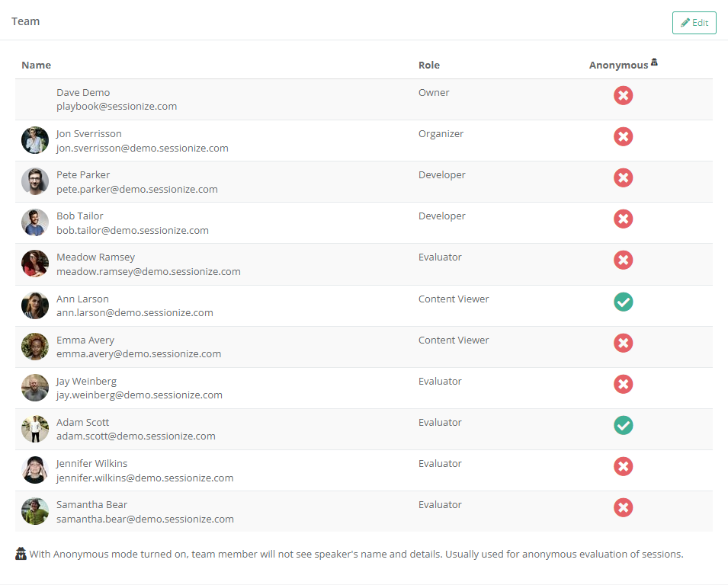Click Ann Larson's green checkmark anonymous icon
Image resolution: width=728 pixels, height=585 pixels.
coord(623,302)
